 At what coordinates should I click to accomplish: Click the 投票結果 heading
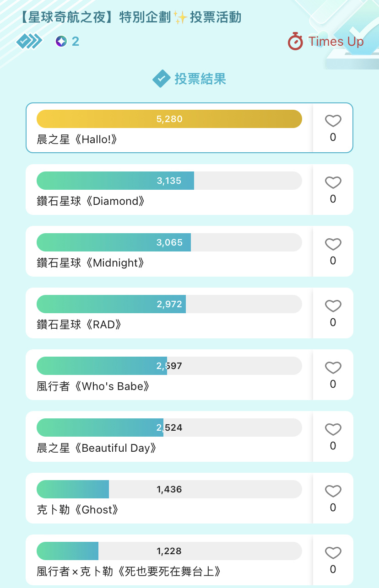(x=200, y=79)
